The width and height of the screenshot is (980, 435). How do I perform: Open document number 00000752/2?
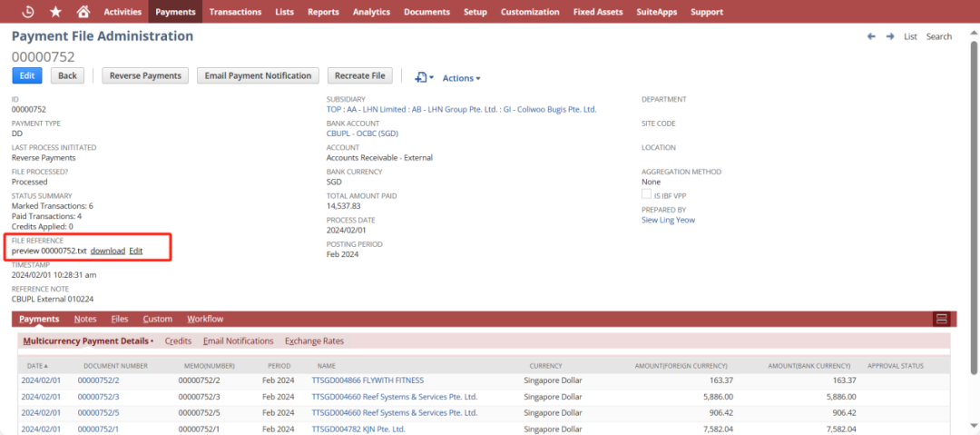point(98,381)
